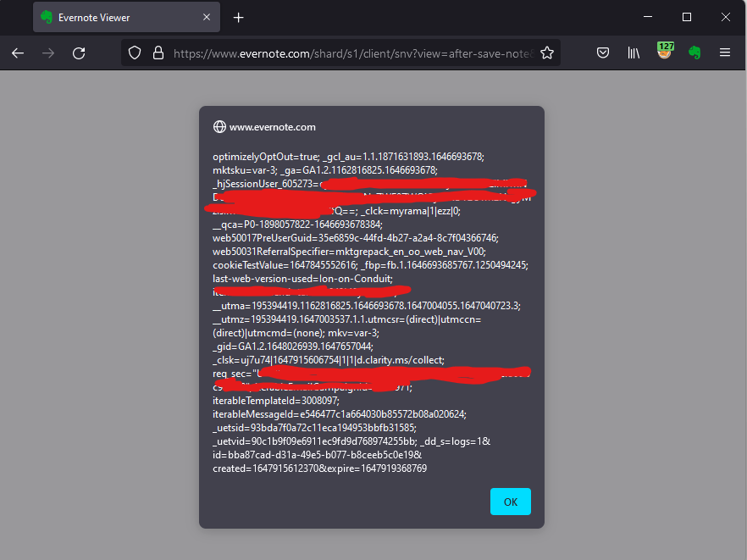This screenshot has height=560, width=747.
Task: Click the globe icon in alert dialog
Action: 219,127
